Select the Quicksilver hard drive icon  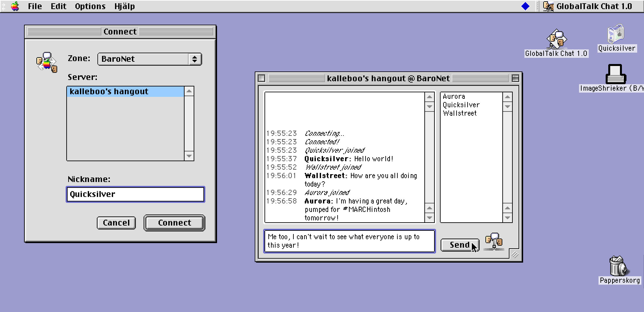[616, 34]
